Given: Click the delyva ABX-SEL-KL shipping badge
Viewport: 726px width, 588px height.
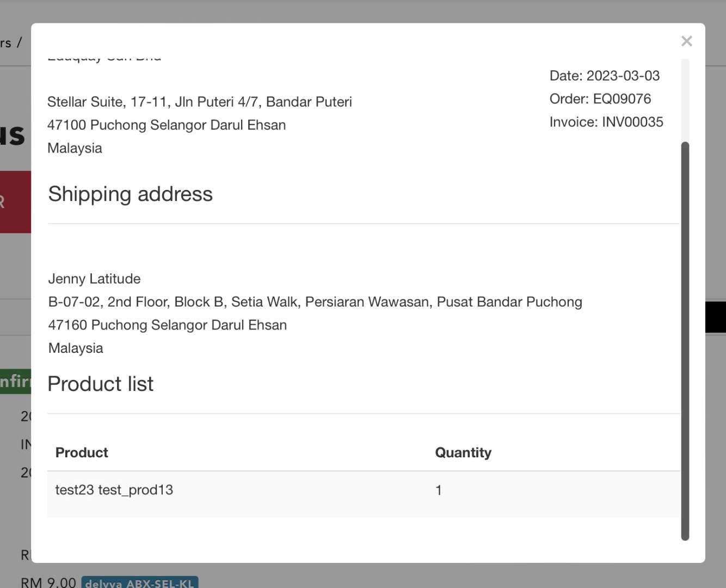Looking at the screenshot, I should (x=140, y=583).
